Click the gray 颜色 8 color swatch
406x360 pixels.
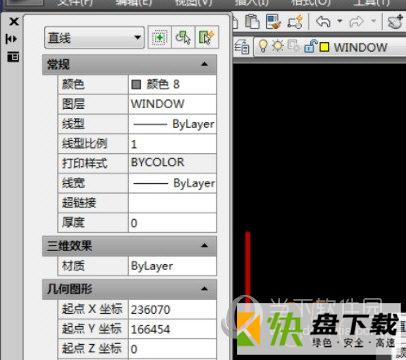(x=136, y=84)
